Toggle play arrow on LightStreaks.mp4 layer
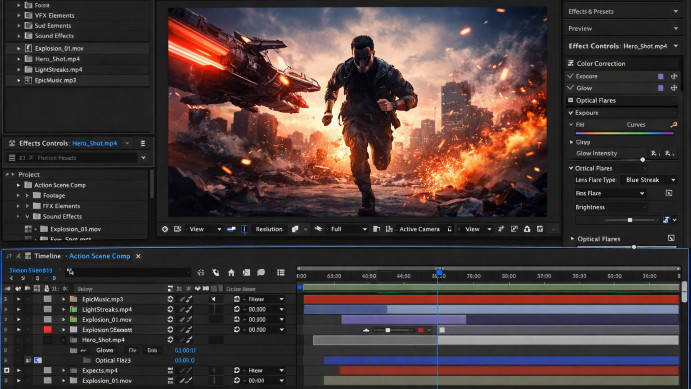691x389 pixels. pyautogui.click(x=19, y=309)
